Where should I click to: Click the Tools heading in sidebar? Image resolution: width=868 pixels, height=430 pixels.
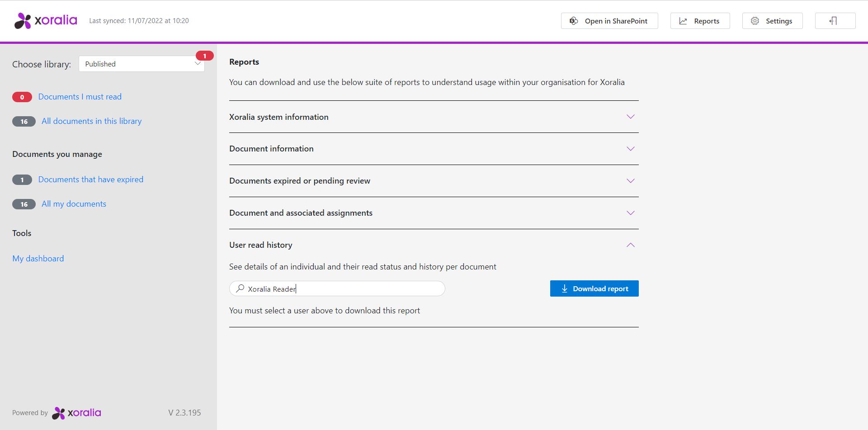(22, 233)
